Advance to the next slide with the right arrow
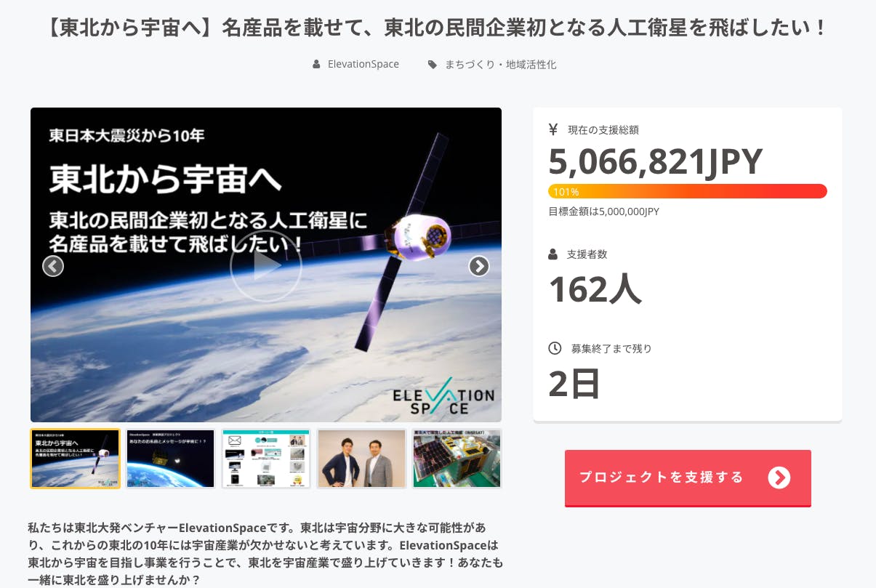Image resolution: width=876 pixels, height=588 pixels. (478, 267)
